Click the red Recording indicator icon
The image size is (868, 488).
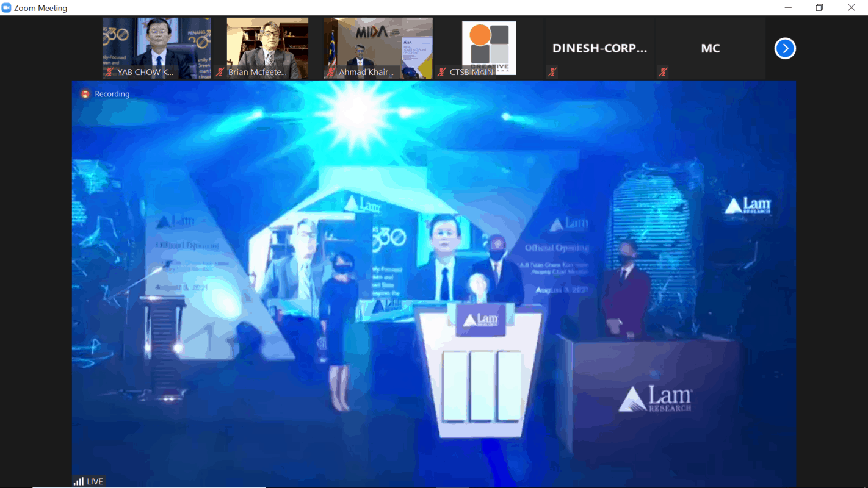pos(85,94)
